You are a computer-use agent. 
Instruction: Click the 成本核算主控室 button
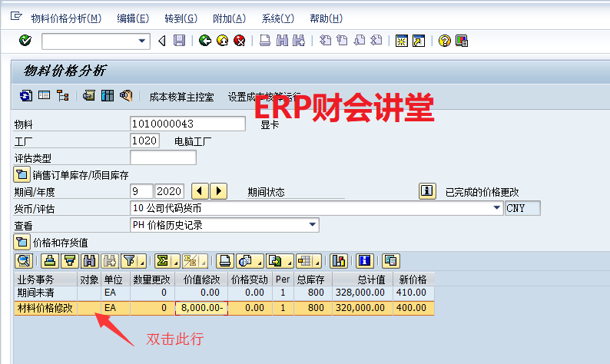[x=181, y=97]
